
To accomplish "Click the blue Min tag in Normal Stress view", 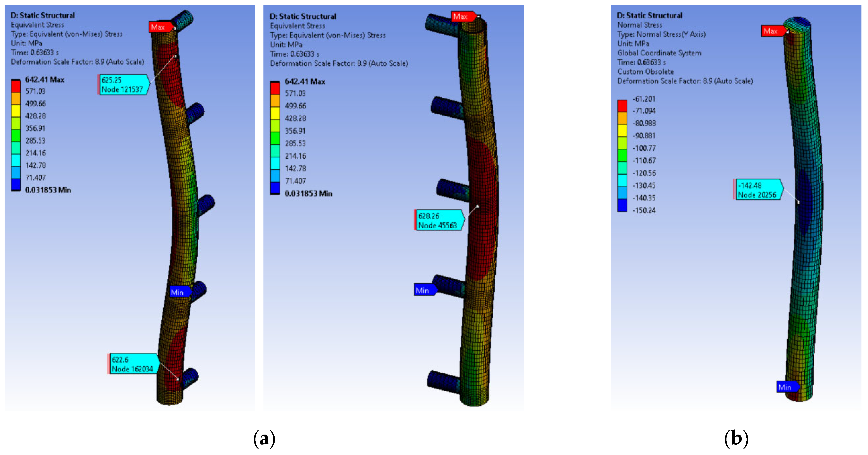I will (786, 387).
